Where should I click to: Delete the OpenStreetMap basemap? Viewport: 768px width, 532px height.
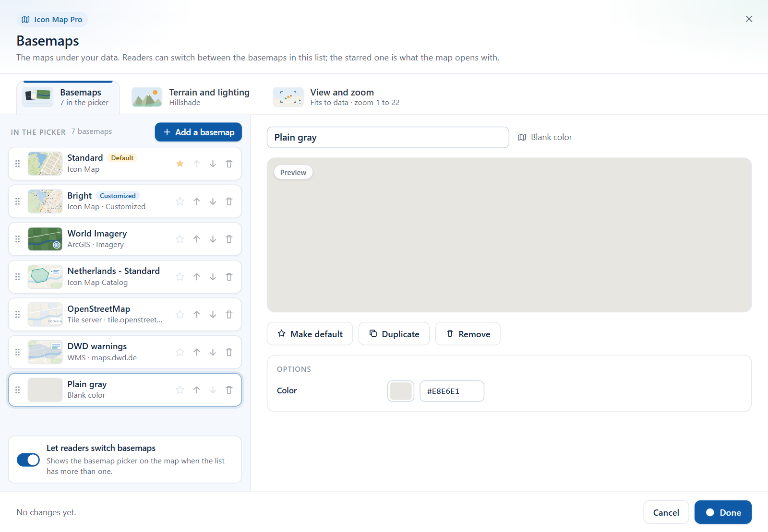229,314
